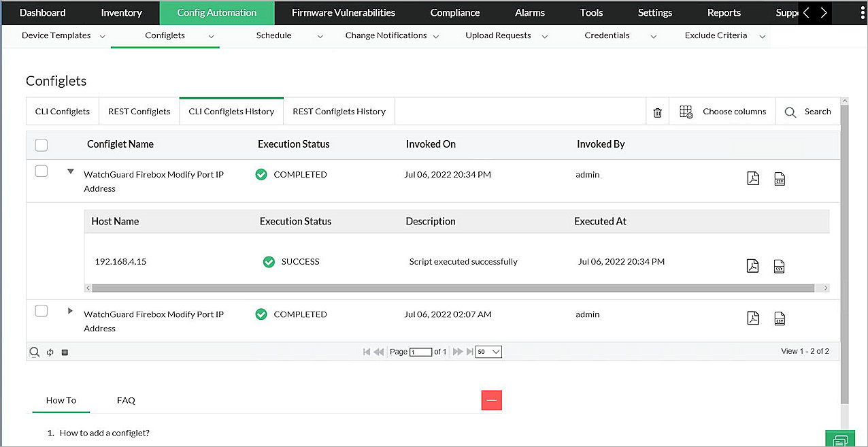Download CSV for the second COMPLETED entry
Screen dimensions: 868x447
[780, 318]
